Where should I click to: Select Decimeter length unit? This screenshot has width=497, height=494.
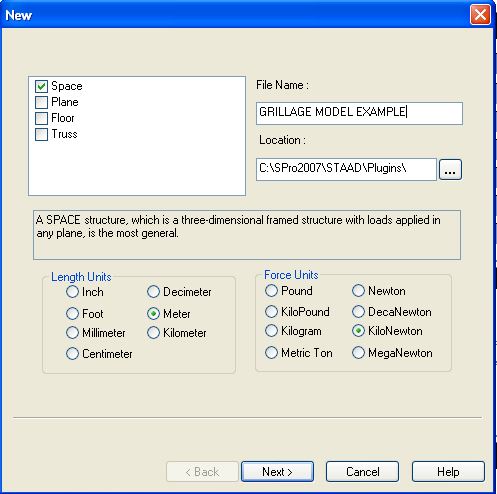[153, 292]
